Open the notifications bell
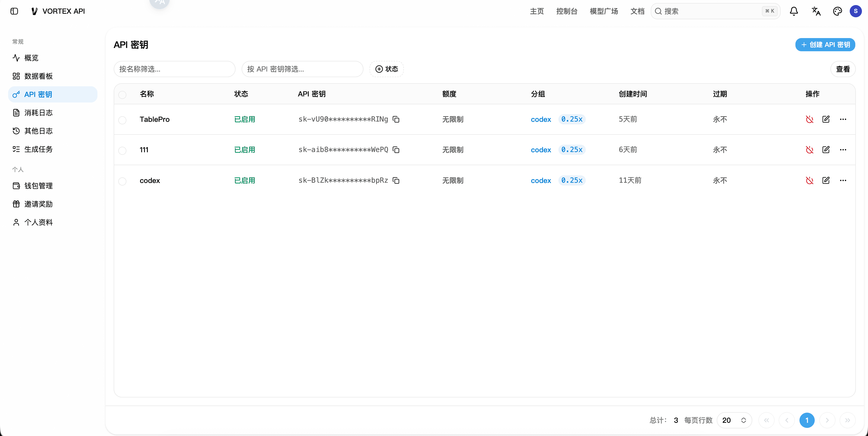This screenshot has height=436, width=868. click(x=794, y=11)
